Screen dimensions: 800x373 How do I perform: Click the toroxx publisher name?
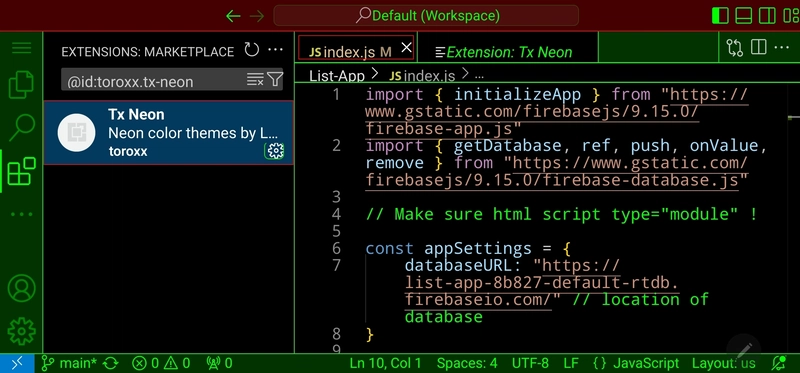(x=128, y=152)
